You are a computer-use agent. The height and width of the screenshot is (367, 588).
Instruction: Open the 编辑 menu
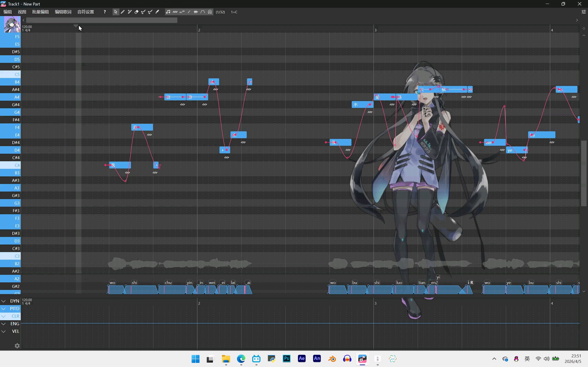point(8,12)
